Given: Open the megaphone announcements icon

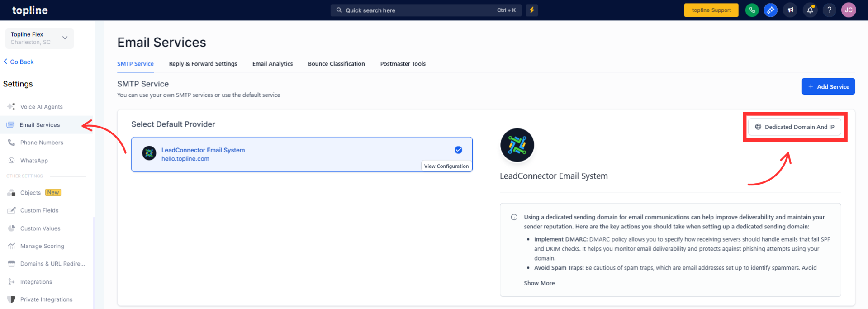Looking at the screenshot, I should coord(791,10).
